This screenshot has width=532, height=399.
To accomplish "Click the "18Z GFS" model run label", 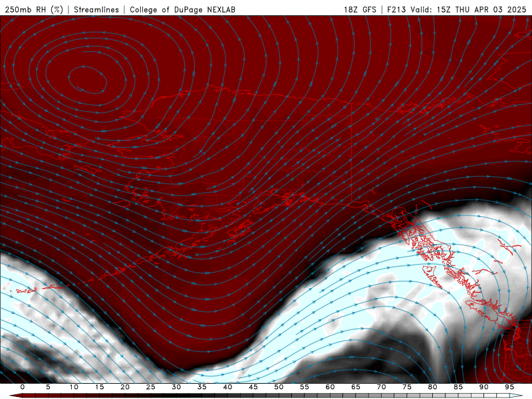I will coord(360,9).
